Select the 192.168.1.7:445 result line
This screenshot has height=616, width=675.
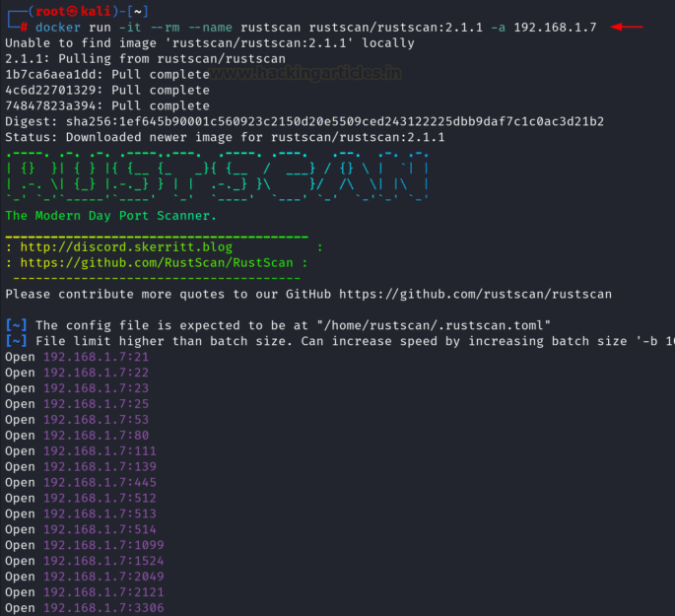coord(81,482)
